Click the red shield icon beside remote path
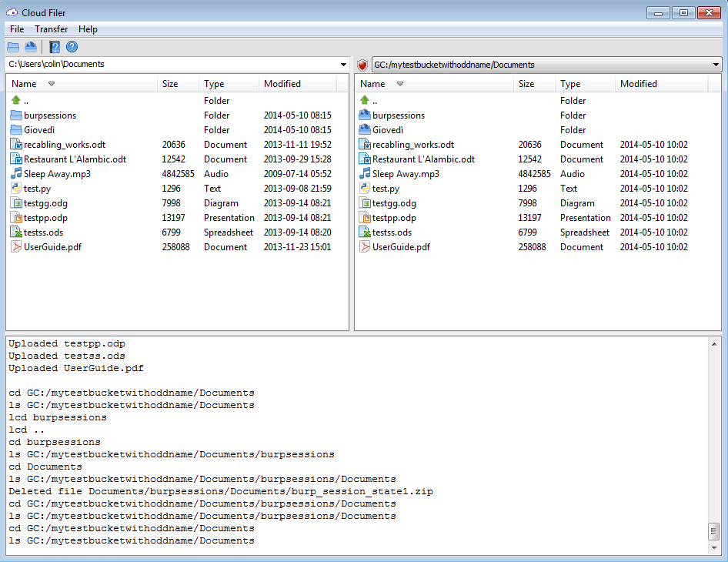 pyautogui.click(x=362, y=65)
